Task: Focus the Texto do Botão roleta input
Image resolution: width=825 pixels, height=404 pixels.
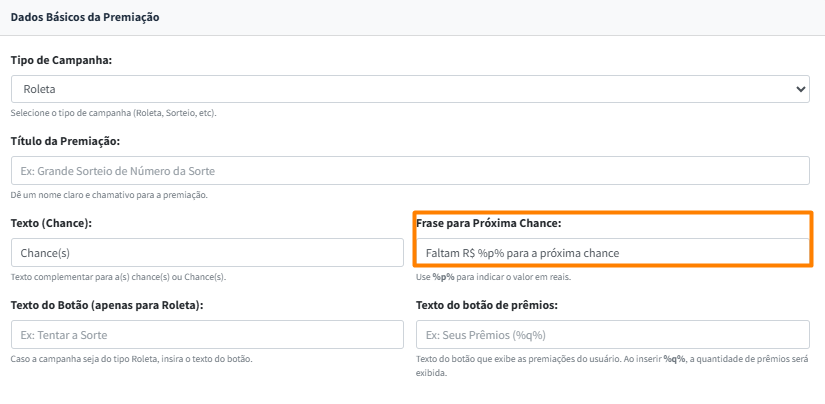Action: point(207,334)
